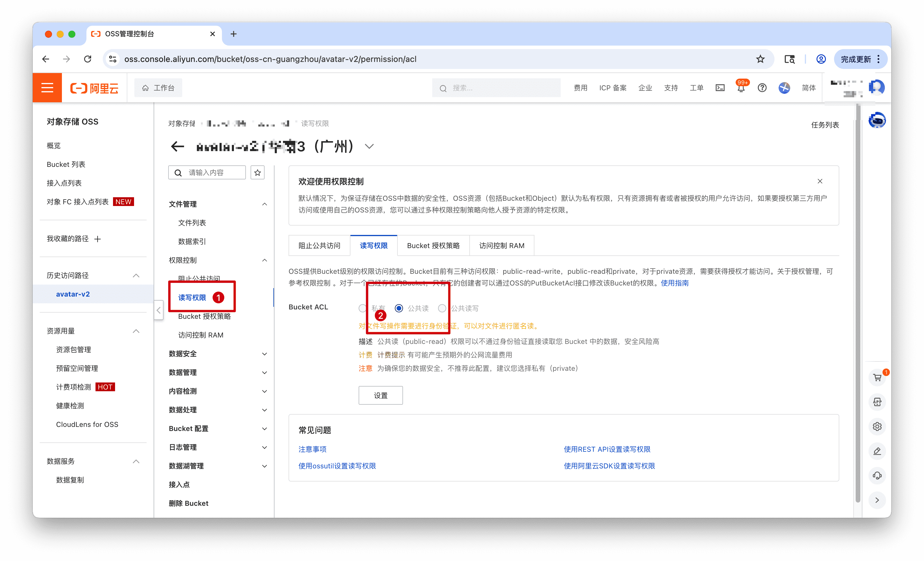Select the 公共读写 radio button
924x561 pixels.
pos(442,308)
